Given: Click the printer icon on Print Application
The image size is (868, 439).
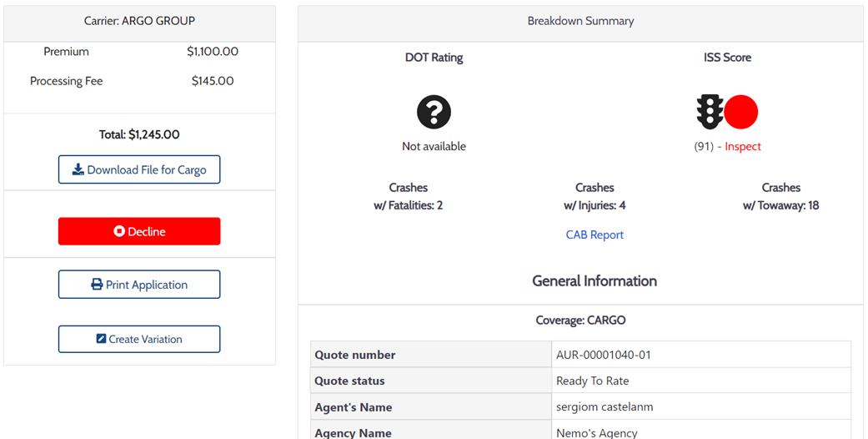Looking at the screenshot, I should pyautogui.click(x=97, y=285).
